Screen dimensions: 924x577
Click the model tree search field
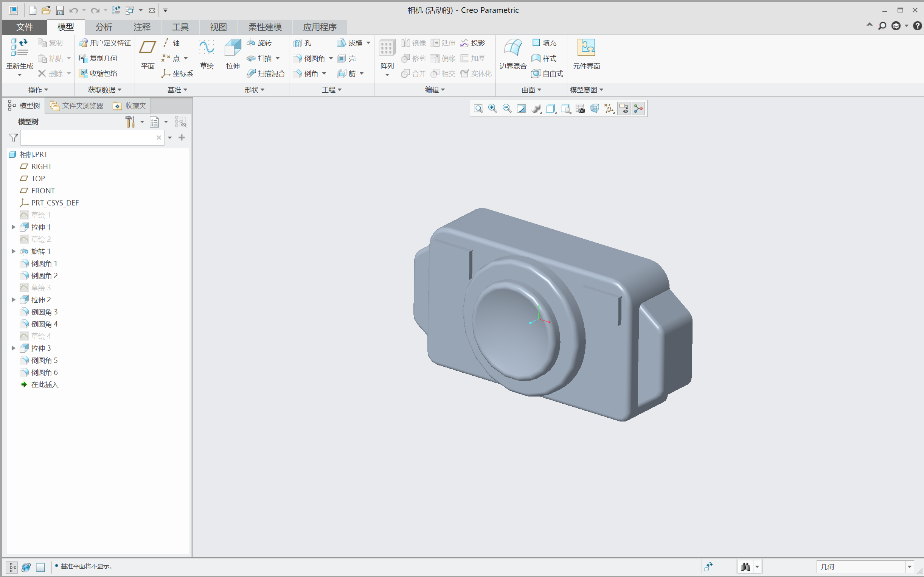pos(88,138)
